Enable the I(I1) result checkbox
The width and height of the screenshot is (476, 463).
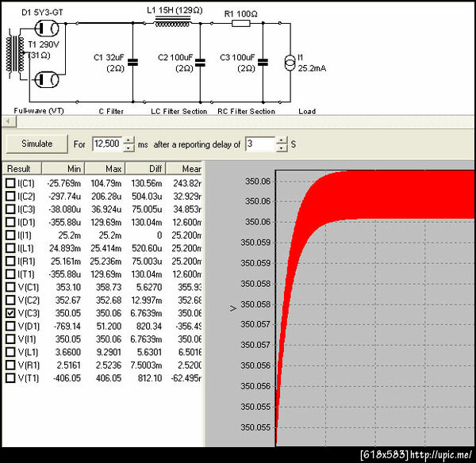[x=10, y=235]
